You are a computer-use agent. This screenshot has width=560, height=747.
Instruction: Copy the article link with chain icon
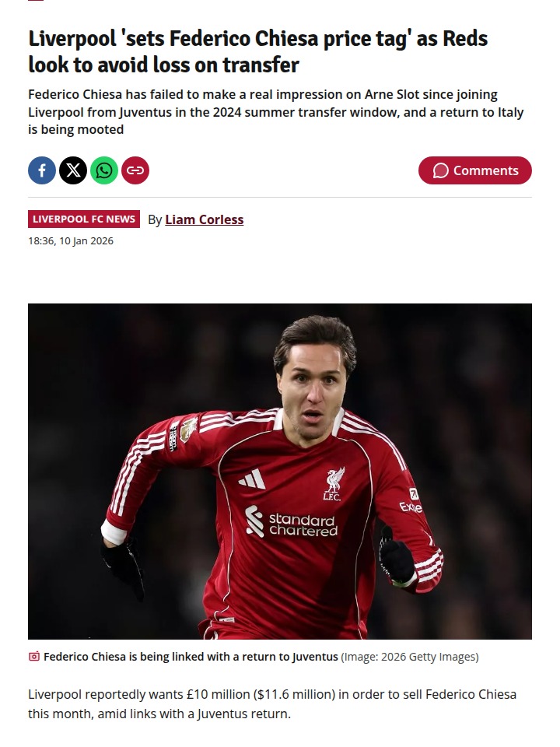135,170
